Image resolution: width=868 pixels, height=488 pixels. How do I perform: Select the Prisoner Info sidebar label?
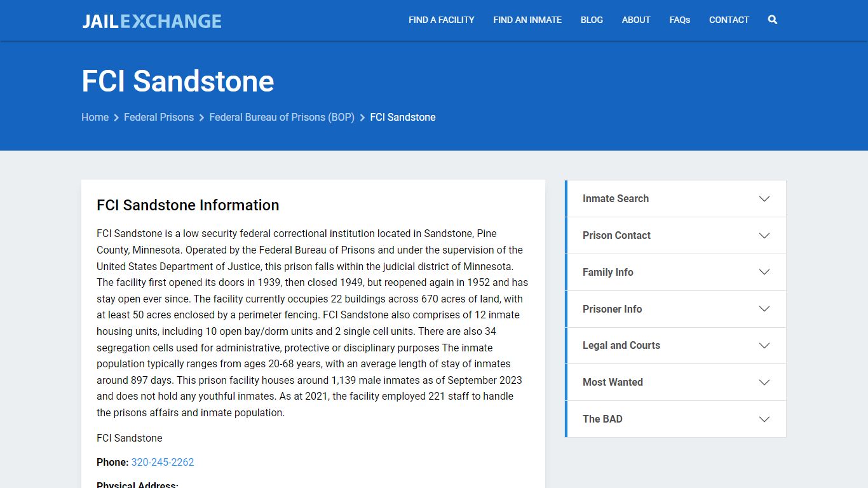(613, 309)
